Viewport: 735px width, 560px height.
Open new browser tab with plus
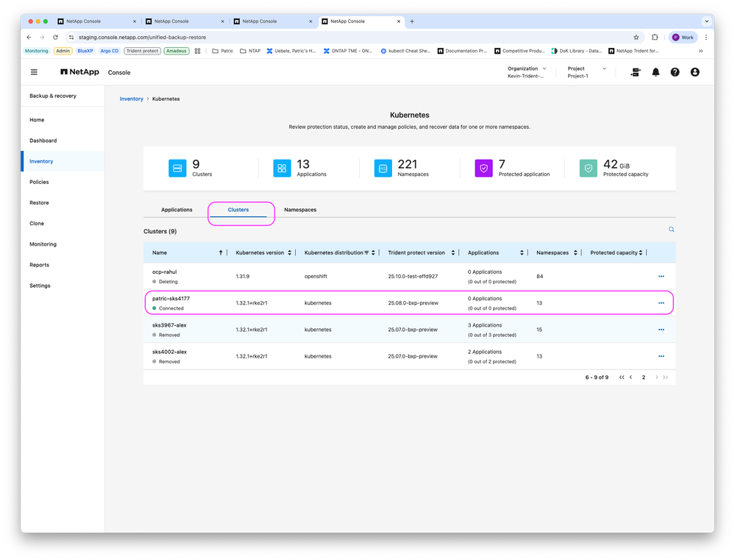pyautogui.click(x=412, y=21)
